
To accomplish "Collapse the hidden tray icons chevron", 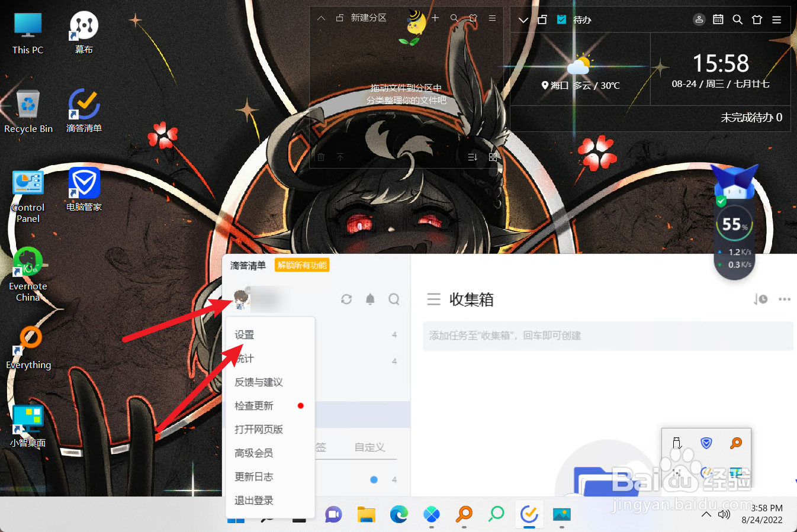I will point(706,514).
